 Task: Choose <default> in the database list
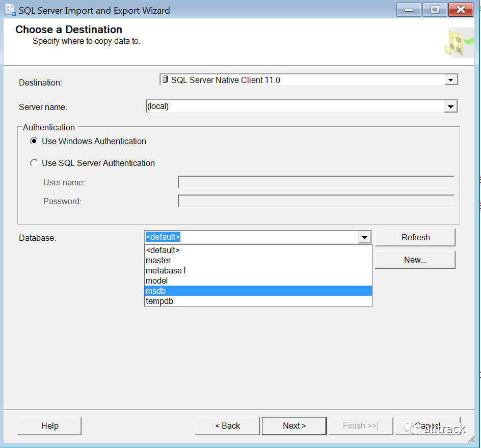[258, 250]
